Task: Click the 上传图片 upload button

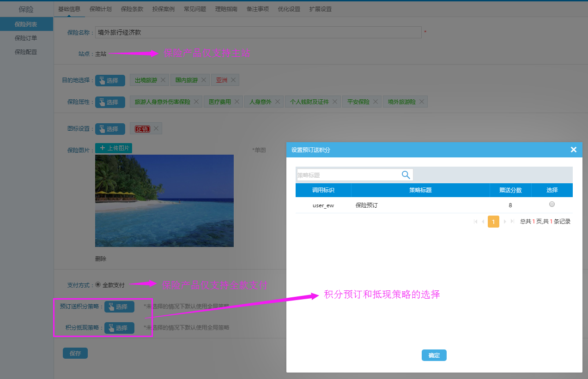Action: pyautogui.click(x=114, y=148)
